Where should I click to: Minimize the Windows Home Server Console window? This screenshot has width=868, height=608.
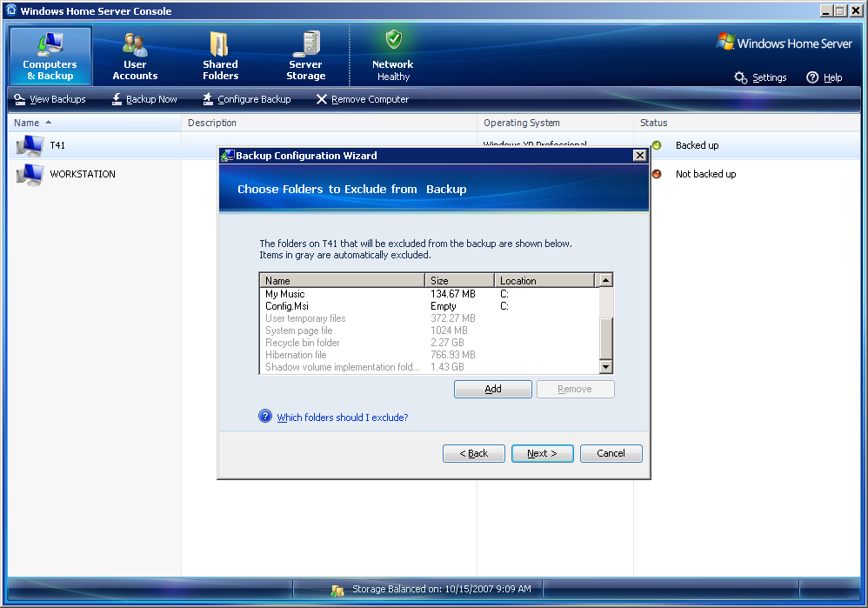pyautogui.click(x=826, y=10)
